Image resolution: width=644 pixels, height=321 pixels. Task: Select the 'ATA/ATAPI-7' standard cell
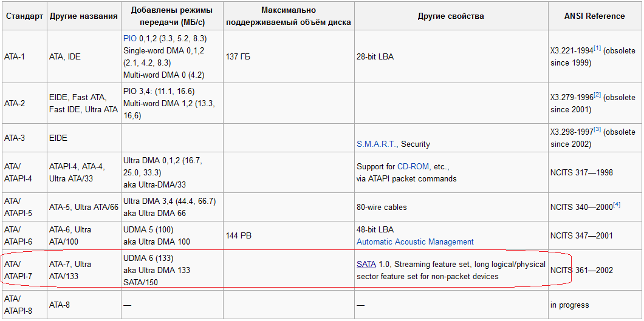tap(24, 270)
